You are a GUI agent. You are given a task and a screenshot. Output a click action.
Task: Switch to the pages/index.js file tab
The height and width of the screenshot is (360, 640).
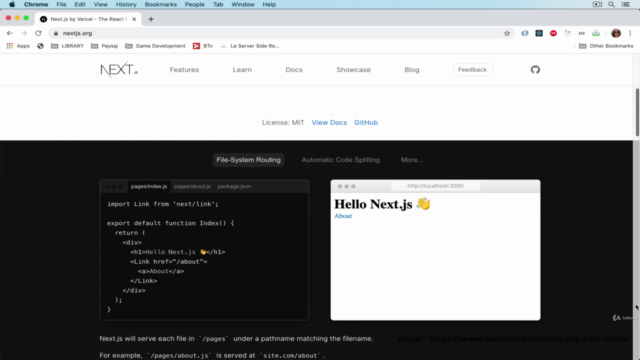[149, 186]
